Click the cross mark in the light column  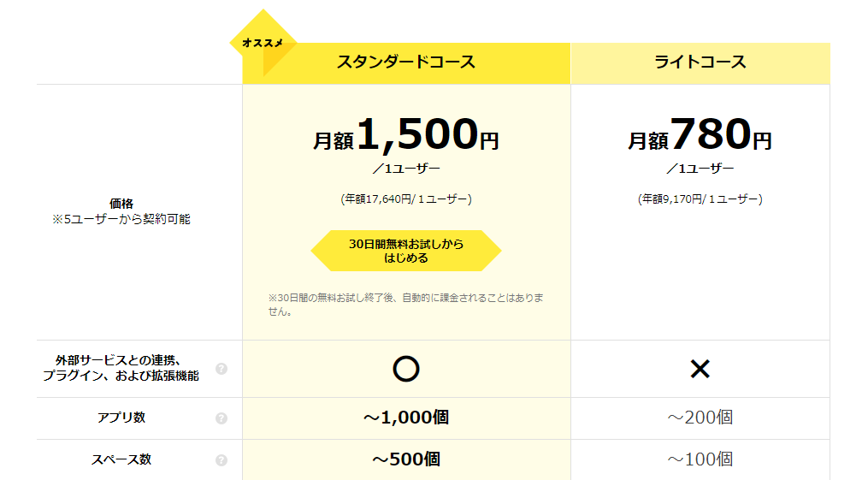tap(700, 369)
